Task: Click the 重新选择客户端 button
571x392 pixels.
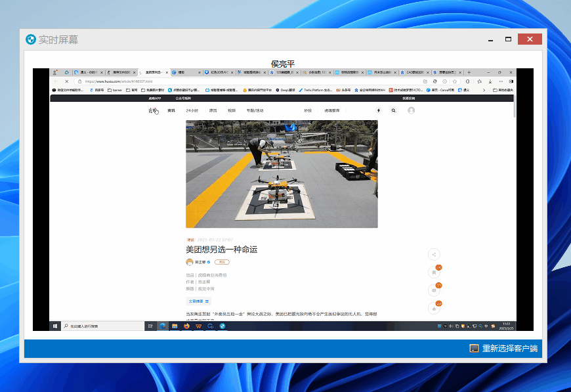Action: pyautogui.click(x=504, y=349)
